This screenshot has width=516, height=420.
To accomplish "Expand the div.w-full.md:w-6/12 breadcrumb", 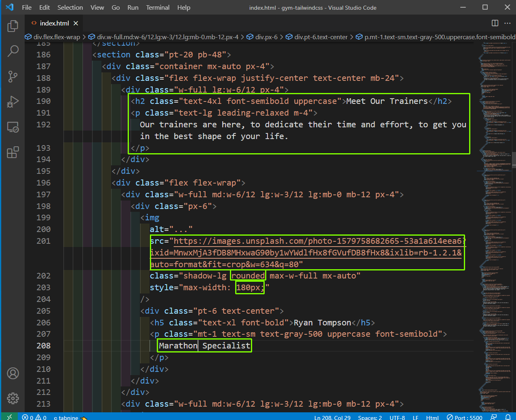I will pos(164,37).
